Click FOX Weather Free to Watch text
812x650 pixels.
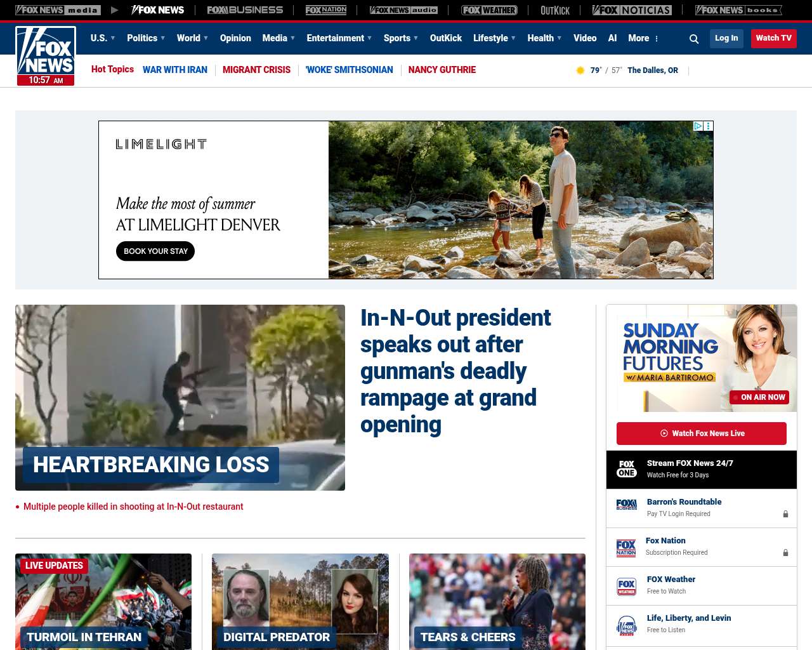(x=667, y=592)
